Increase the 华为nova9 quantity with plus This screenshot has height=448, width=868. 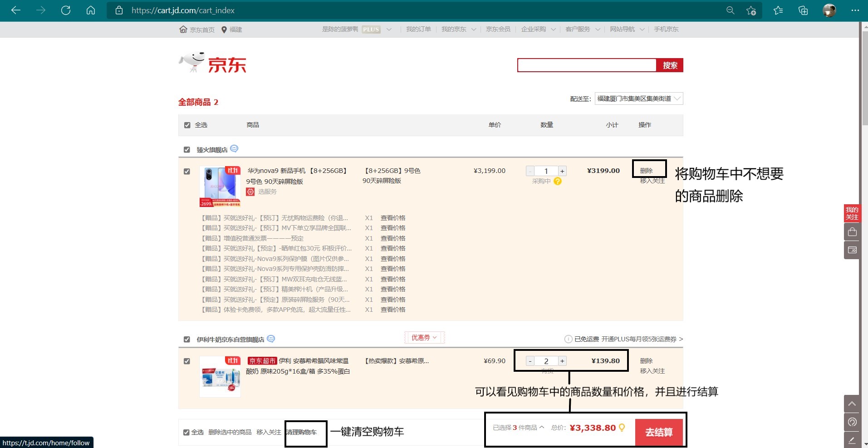click(x=562, y=171)
